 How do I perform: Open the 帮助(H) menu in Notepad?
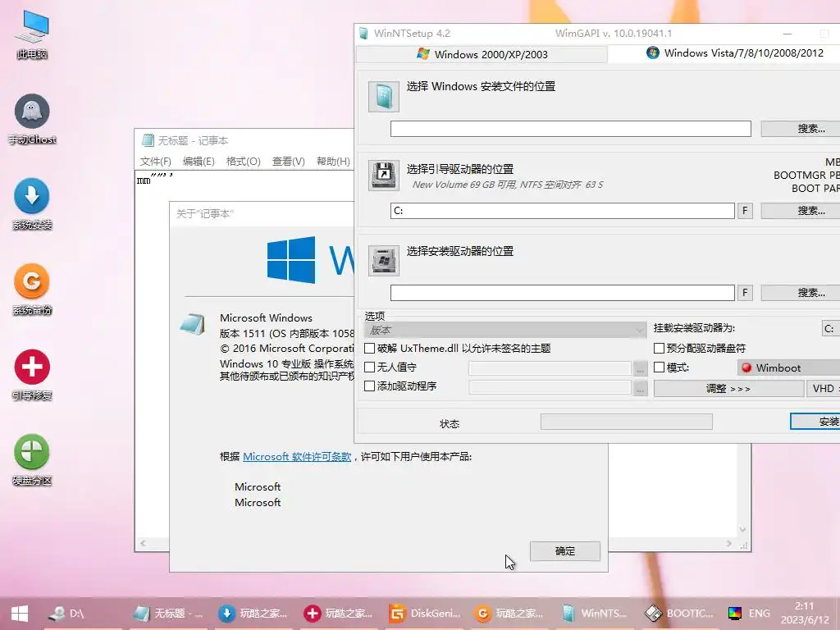pyautogui.click(x=333, y=162)
